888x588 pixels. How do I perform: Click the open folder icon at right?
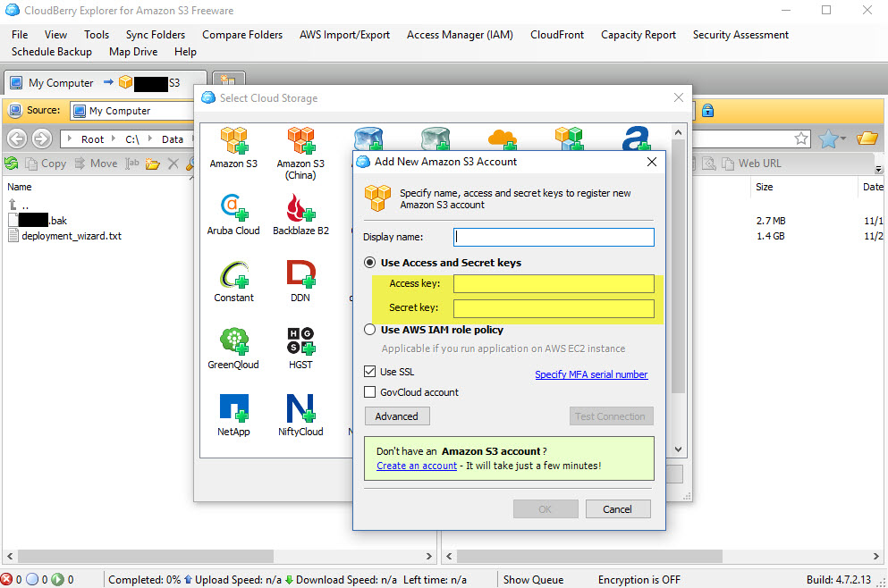867,139
